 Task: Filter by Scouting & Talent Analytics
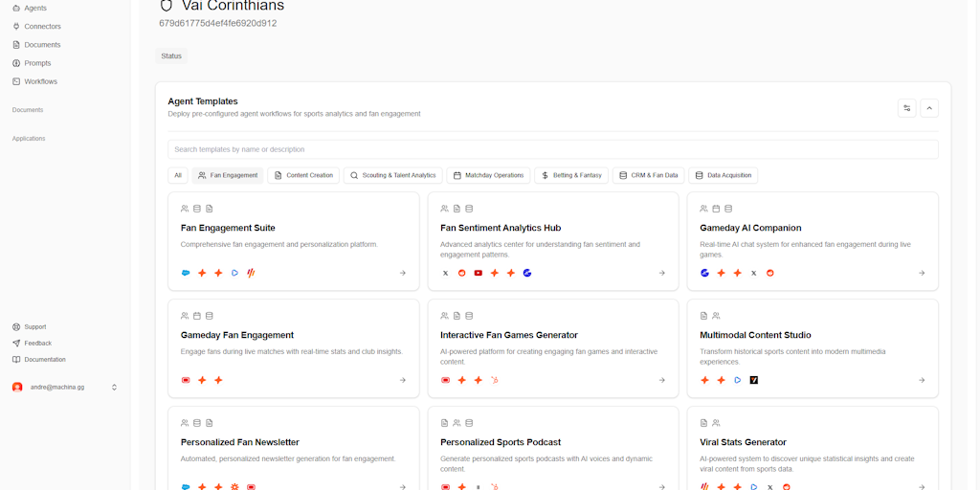click(393, 176)
